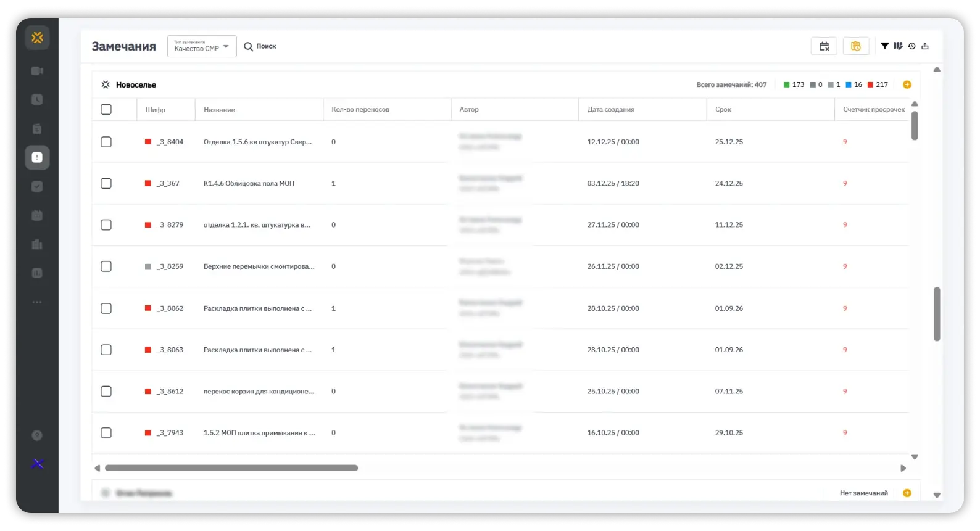Open remark К1.4.6 Облицовка пола МОП
The width and height of the screenshot is (980, 531).
(x=249, y=183)
